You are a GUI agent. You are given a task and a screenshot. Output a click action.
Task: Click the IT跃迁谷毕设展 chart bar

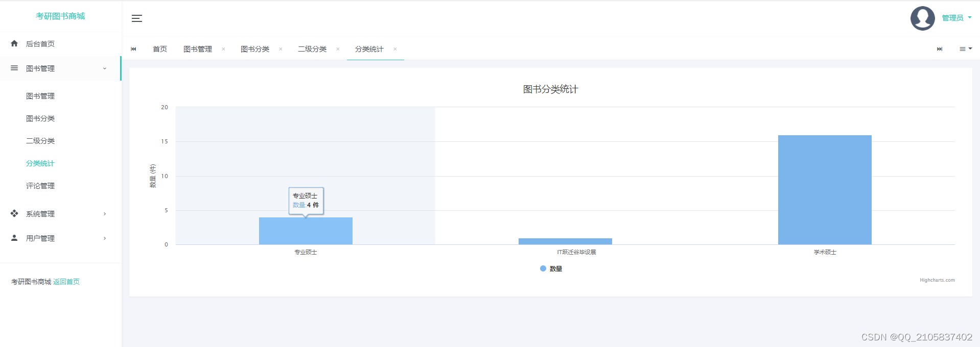coord(565,241)
